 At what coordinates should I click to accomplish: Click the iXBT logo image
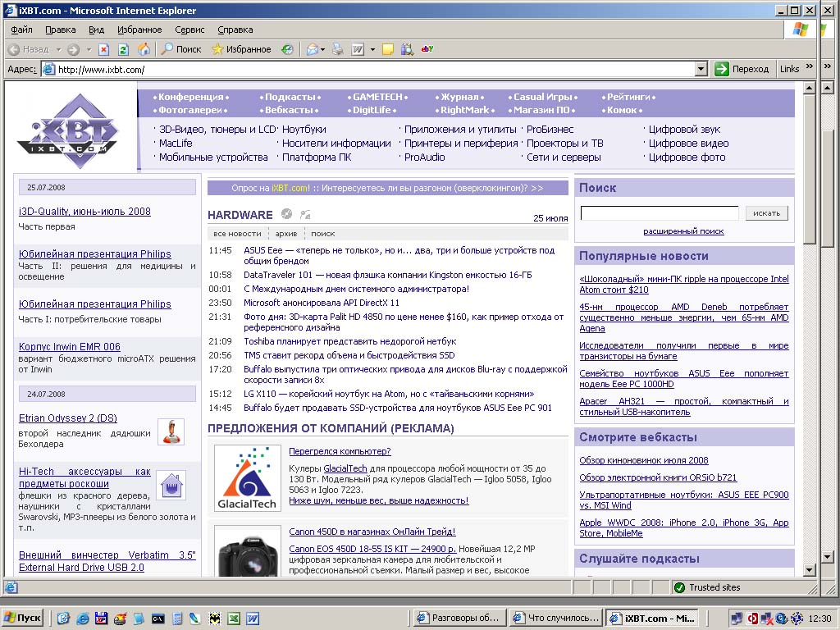(68, 130)
